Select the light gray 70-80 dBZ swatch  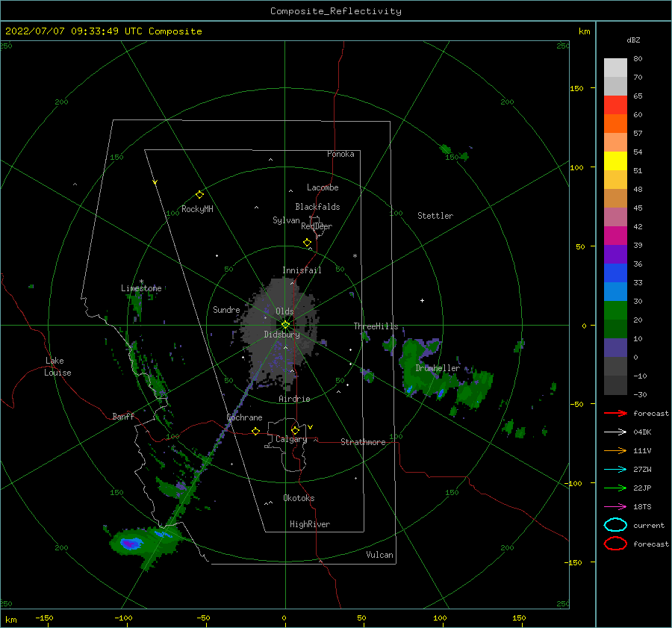pos(615,68)
